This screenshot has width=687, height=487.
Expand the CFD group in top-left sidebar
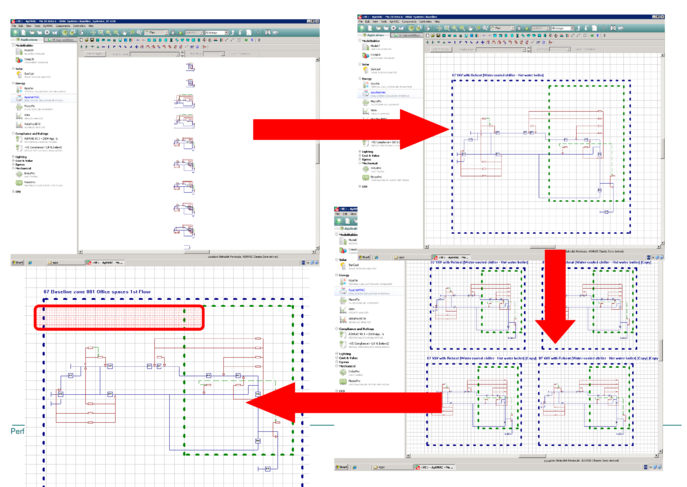[13, 191]
